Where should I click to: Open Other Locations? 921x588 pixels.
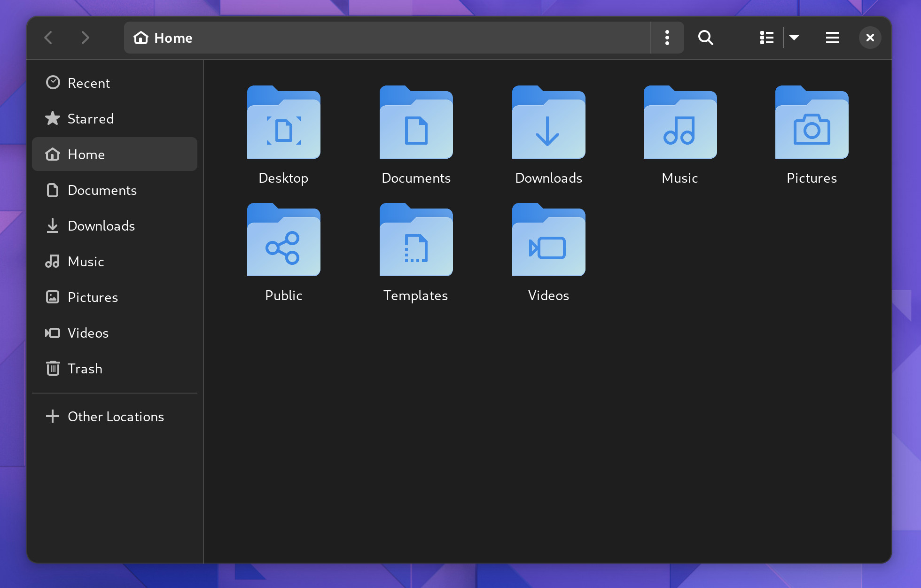point(116,416)
